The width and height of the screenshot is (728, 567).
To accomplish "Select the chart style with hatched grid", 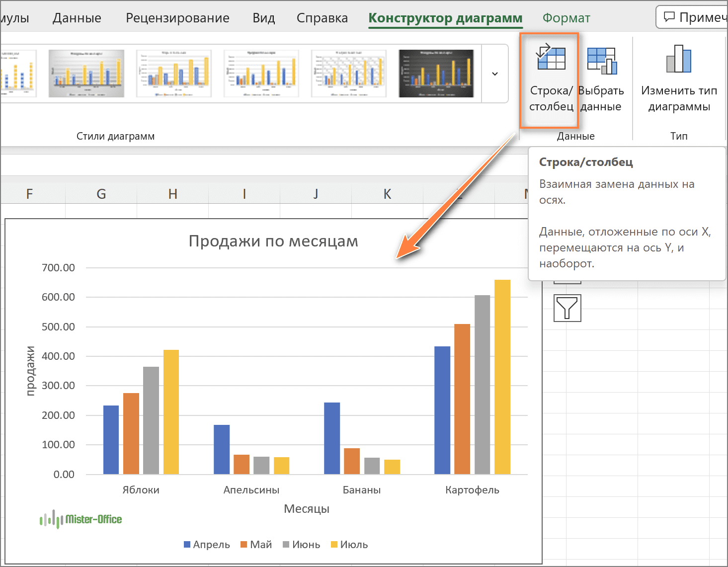I will click(349, 74).
